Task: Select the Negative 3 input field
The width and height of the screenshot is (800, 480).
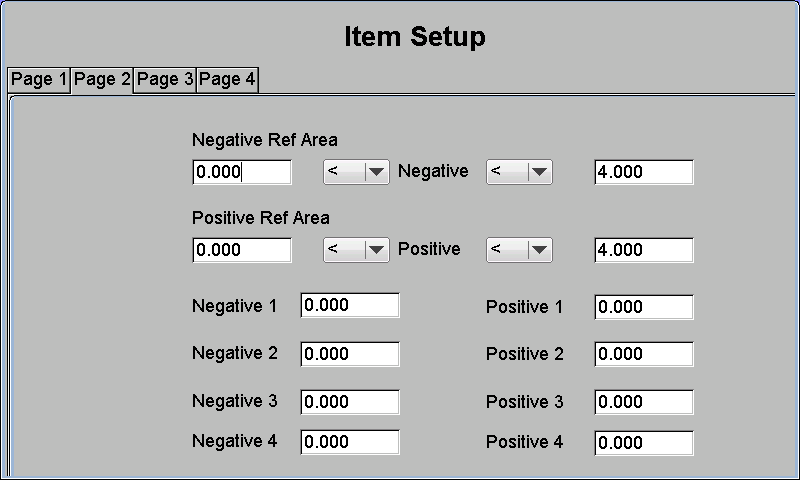Action: point(350,402)
